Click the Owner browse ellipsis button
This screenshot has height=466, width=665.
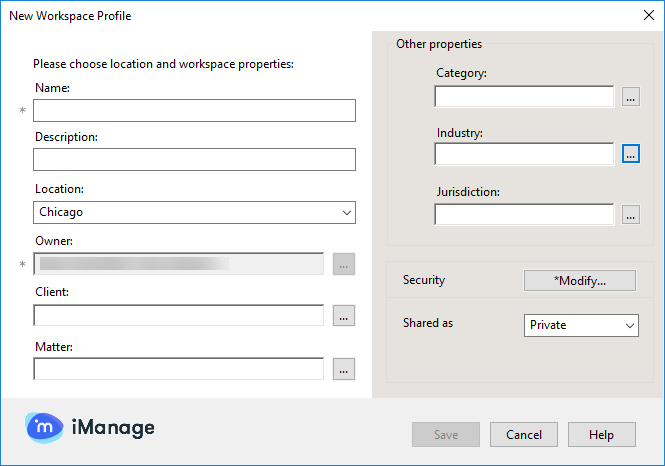[x=343, y=264]
